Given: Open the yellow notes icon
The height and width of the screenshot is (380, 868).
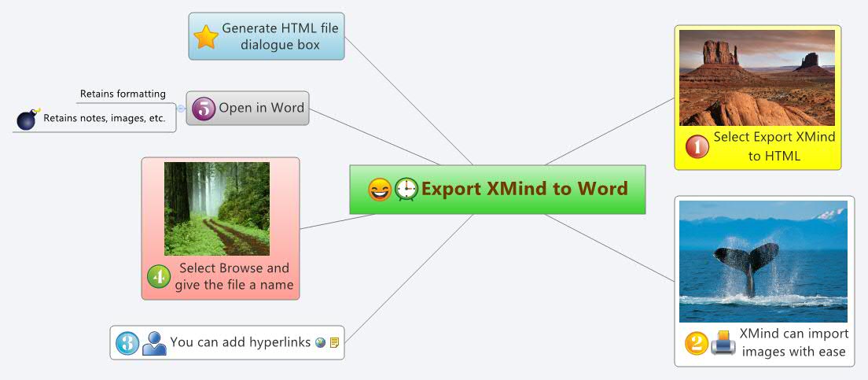Looking at the screenshot, I should coord(334,343).
